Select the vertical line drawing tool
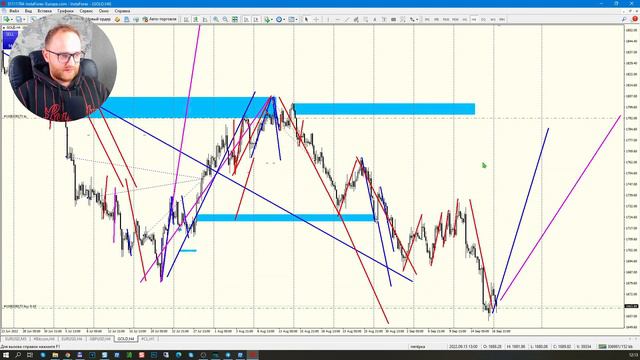 click(x=328, y=19)
